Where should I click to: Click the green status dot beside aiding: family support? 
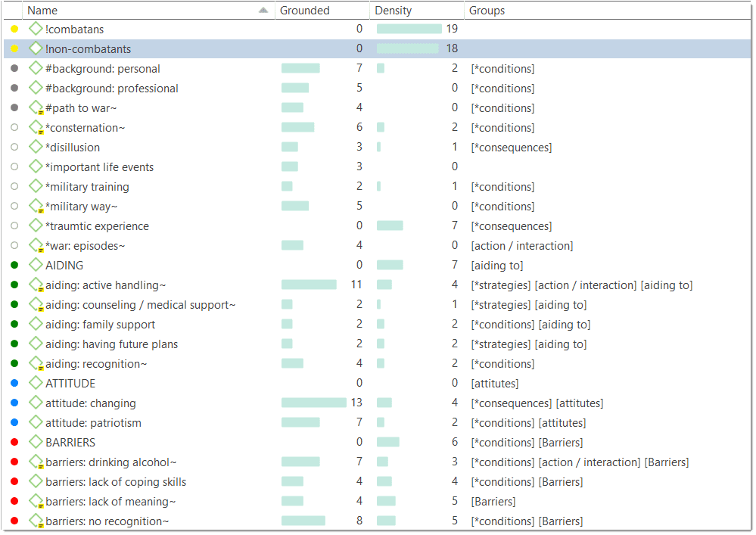pyautogui.click(x=13, y=324)
